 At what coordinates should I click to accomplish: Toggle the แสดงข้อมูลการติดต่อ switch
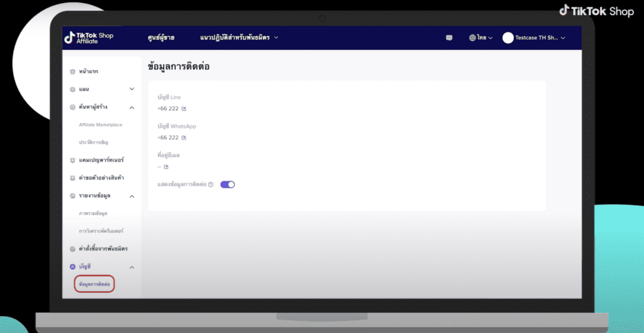point(228,184)
